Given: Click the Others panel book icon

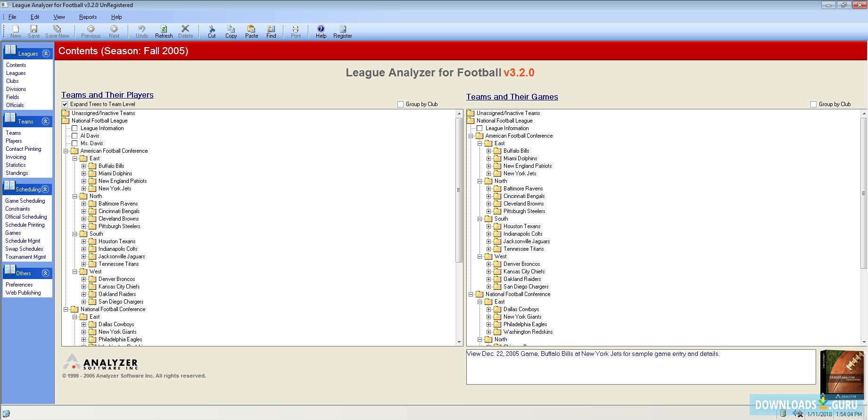Looking at the screenshot, I should (x=10, y=270).
